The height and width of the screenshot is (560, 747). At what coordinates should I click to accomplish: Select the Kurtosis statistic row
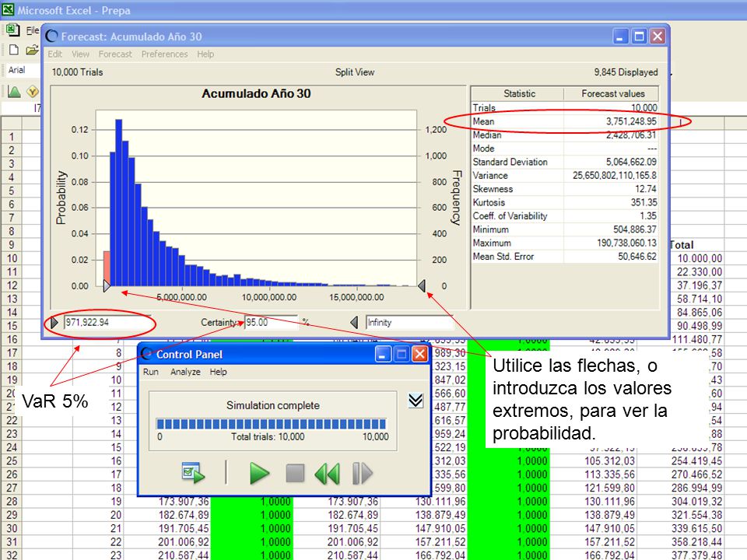[565, 202]
